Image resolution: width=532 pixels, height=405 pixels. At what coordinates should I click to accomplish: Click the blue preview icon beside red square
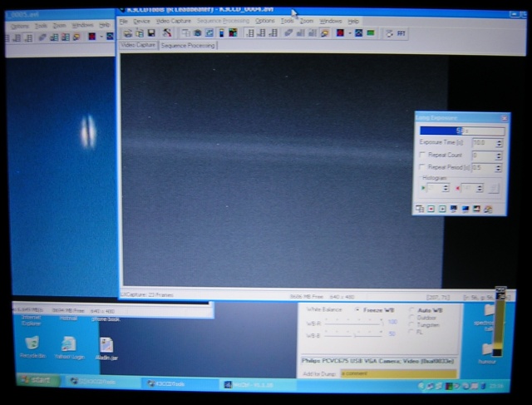[358, 33]
